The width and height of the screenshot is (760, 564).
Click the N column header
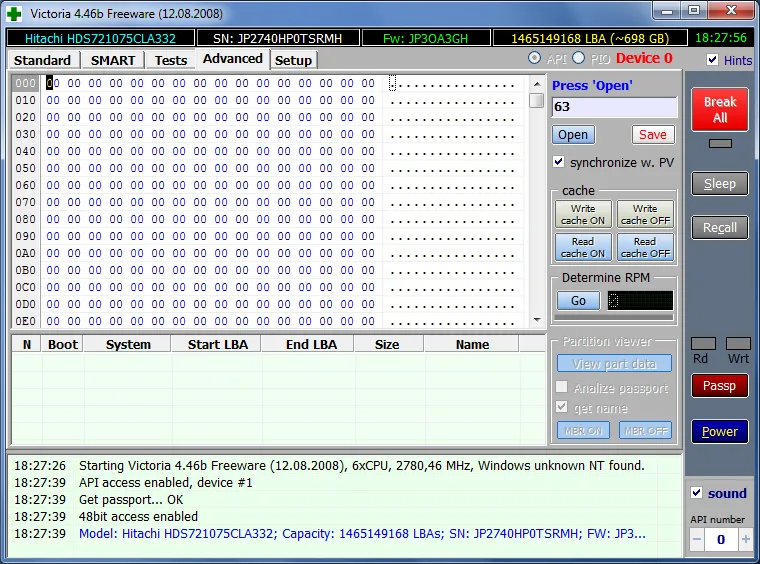click(27, 345)
